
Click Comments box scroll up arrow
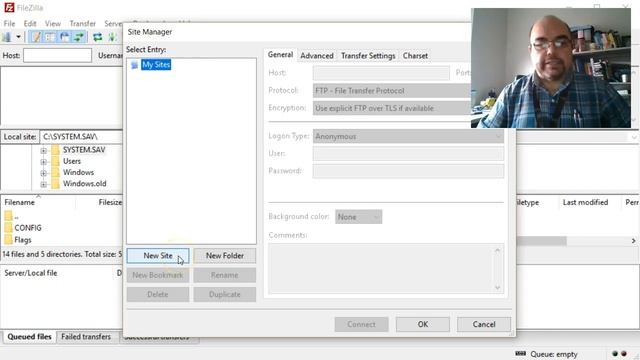pyautogui.click(x=498, y=250)
